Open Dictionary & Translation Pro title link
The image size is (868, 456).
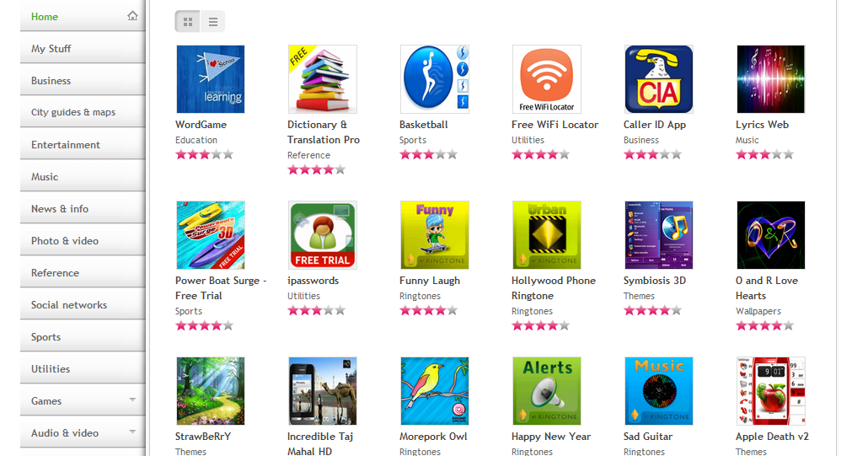tap(324, 132)
